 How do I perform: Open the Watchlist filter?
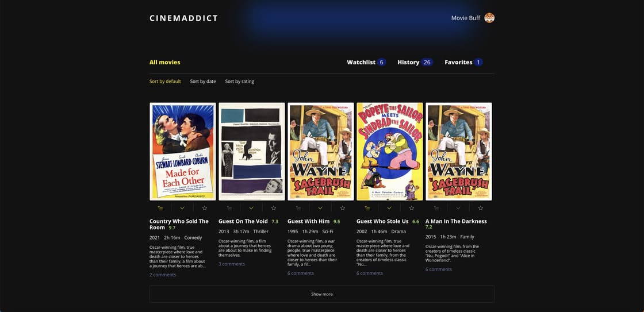366,63
